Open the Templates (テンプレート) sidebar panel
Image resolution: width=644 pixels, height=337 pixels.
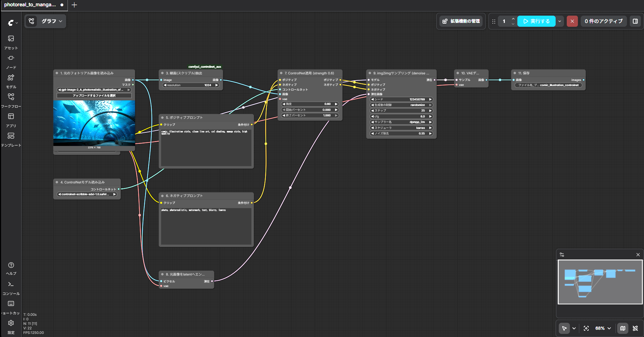coord(11,139)
